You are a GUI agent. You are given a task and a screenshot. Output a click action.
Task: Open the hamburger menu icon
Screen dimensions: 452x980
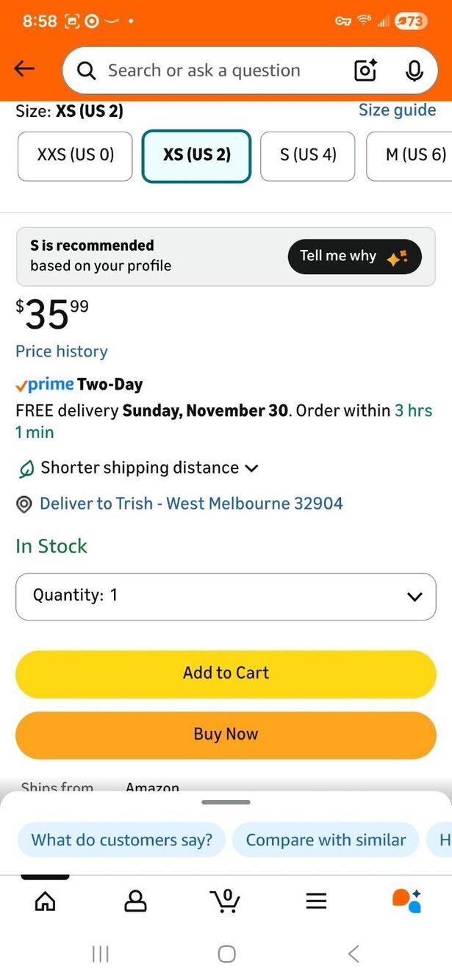[x=316, y=901]
